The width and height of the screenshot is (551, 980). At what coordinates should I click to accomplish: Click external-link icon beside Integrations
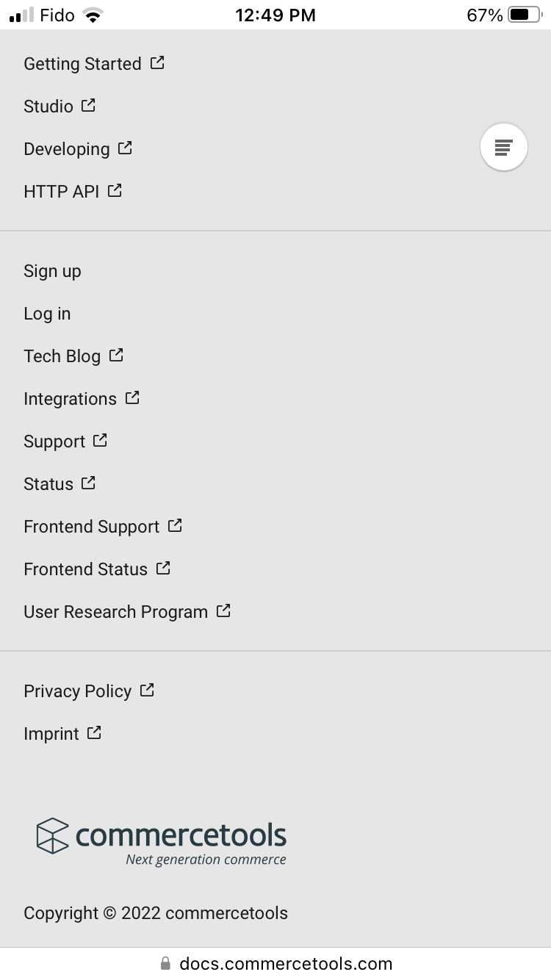tap(132, 398)
